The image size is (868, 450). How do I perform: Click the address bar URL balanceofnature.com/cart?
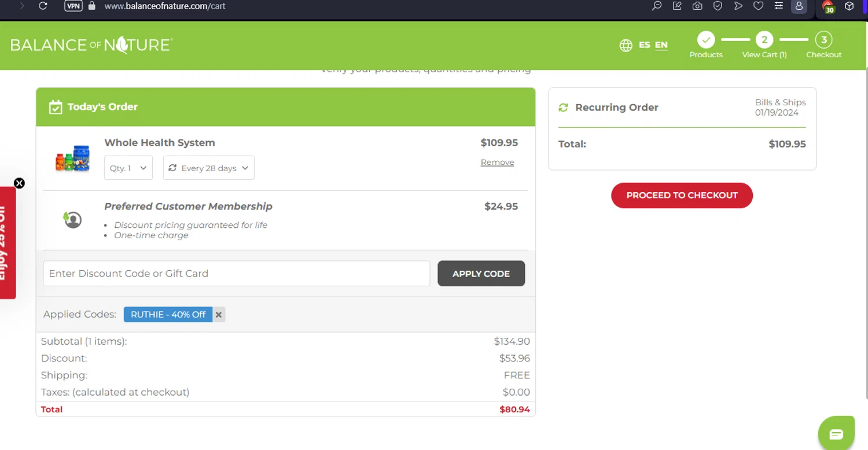(165, 6)
